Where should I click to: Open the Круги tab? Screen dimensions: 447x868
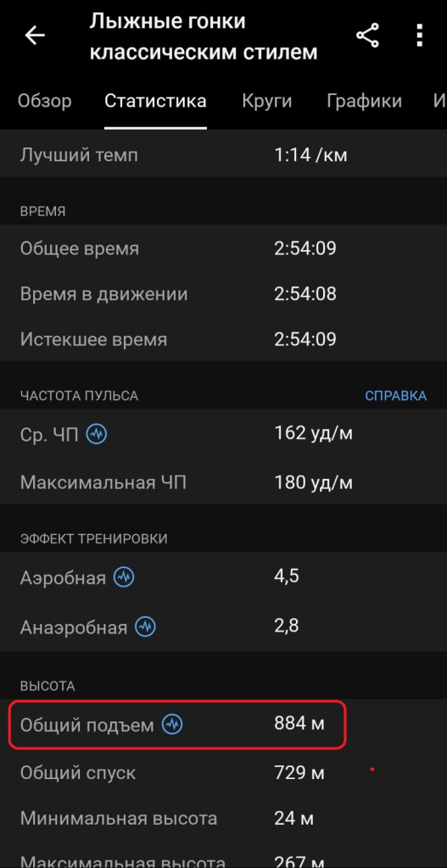click(267, 101)
